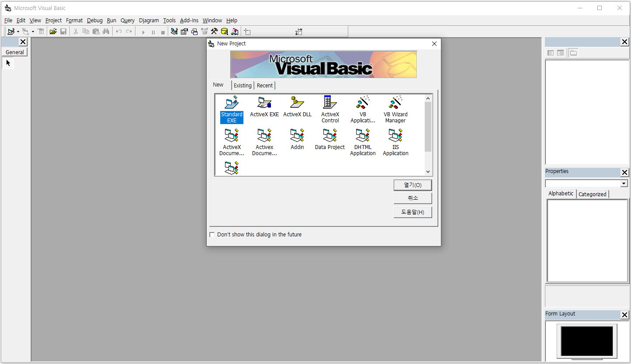Click project list scrollbar up arrow
Screen dimensions: 631x364
(x=428, y=98)
